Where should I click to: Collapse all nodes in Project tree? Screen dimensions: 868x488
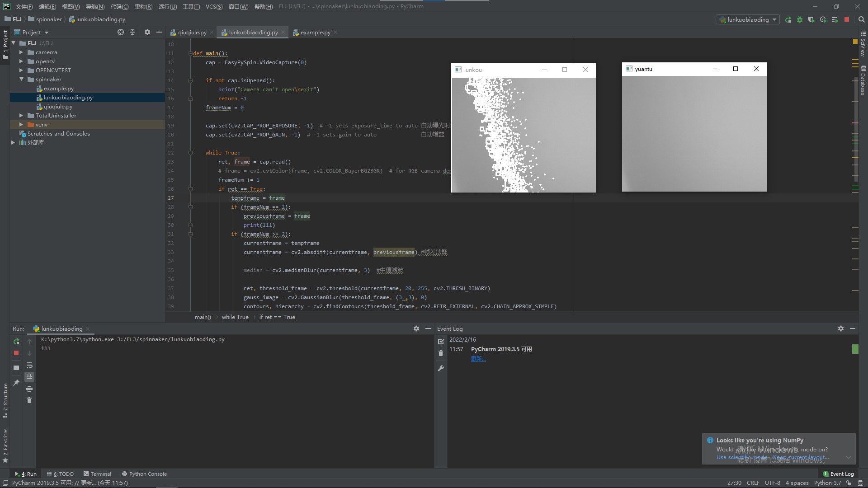132,32
